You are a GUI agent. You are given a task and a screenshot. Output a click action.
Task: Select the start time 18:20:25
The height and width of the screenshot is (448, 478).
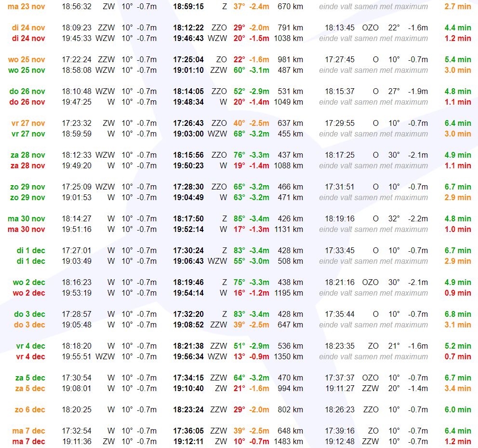point(76,409)
